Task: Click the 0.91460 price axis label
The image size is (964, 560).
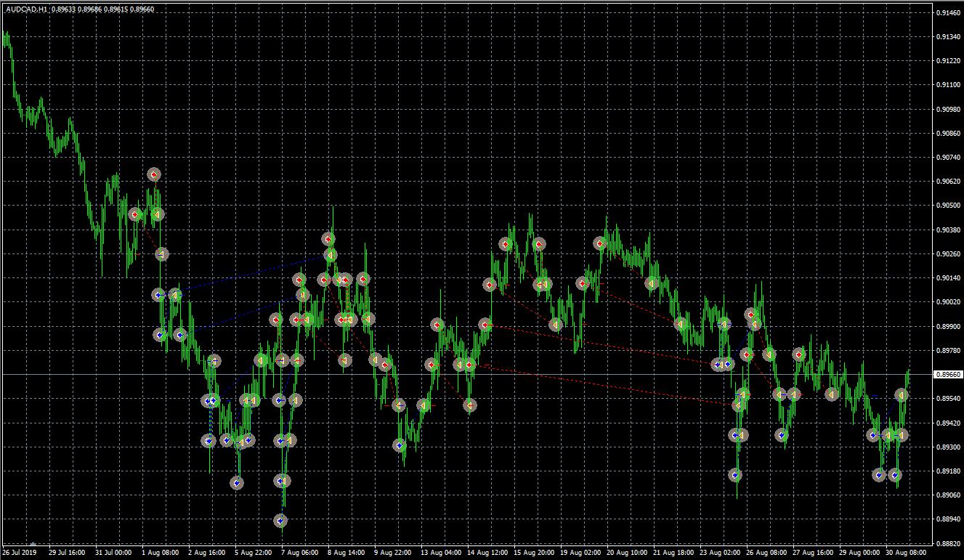Action: [x=948, y=13]
